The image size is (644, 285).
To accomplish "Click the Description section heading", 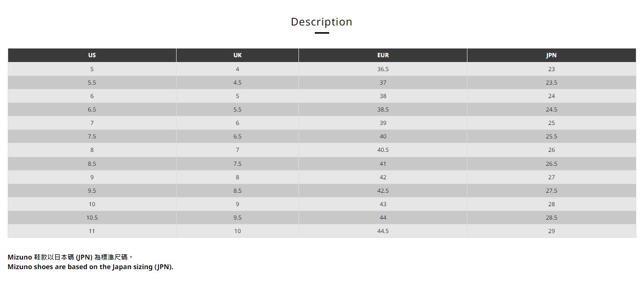I will click(322, 22).
